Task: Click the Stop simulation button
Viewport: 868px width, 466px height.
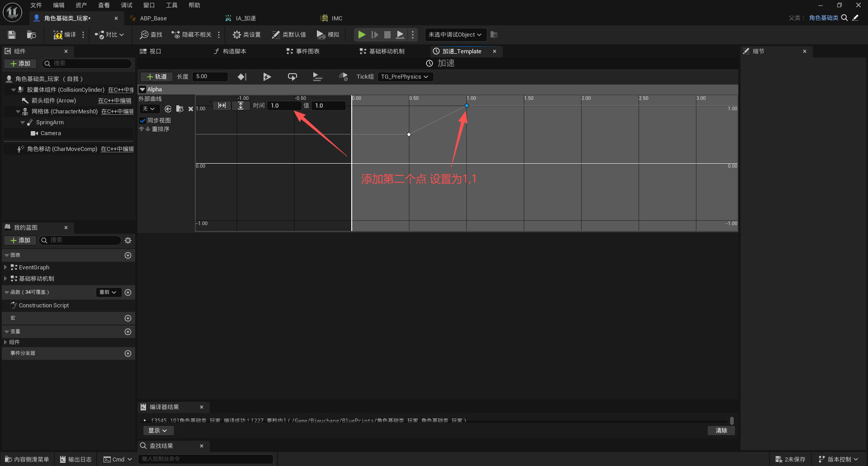Action: [387, 35]
